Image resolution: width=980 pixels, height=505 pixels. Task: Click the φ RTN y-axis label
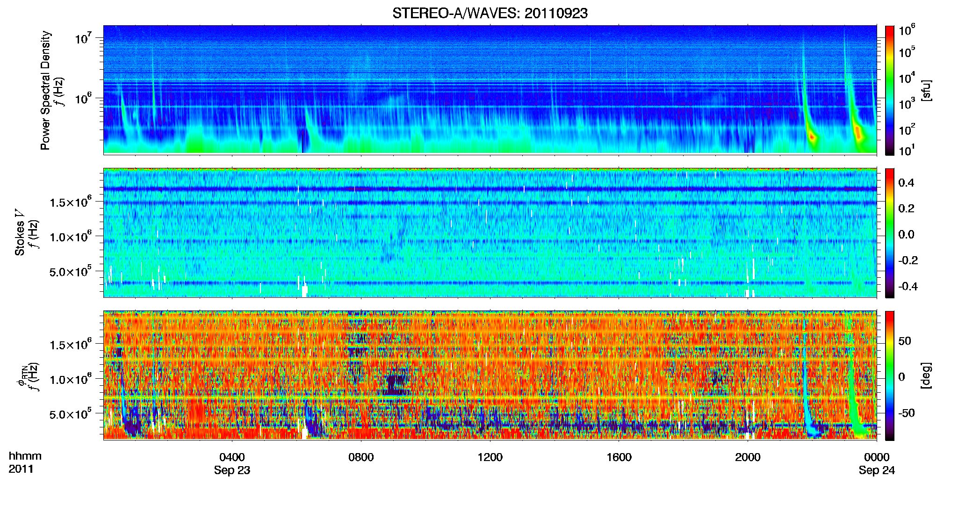coord(22,376)
